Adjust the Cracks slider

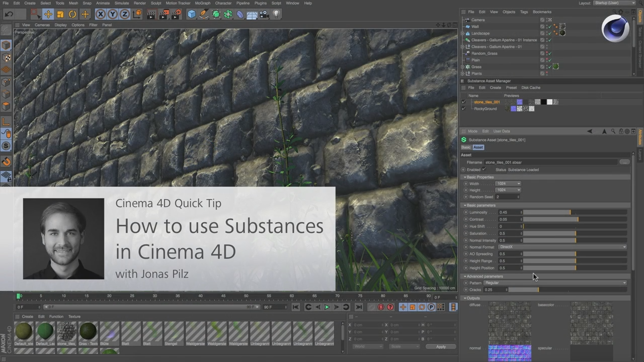[568, 290]
